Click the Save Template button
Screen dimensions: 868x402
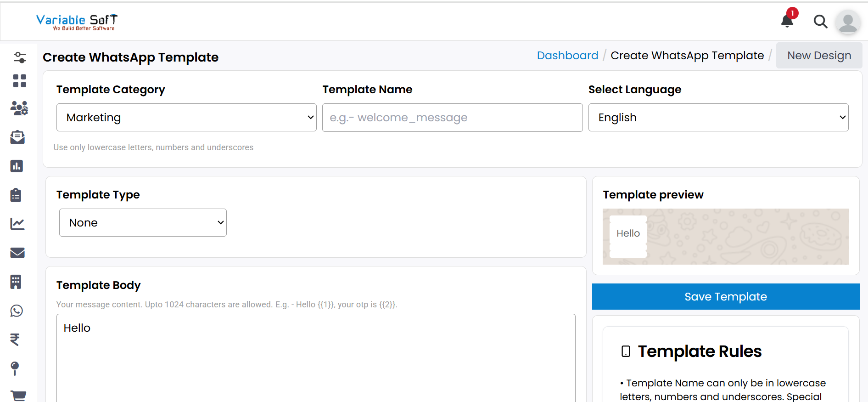(726, 297)
